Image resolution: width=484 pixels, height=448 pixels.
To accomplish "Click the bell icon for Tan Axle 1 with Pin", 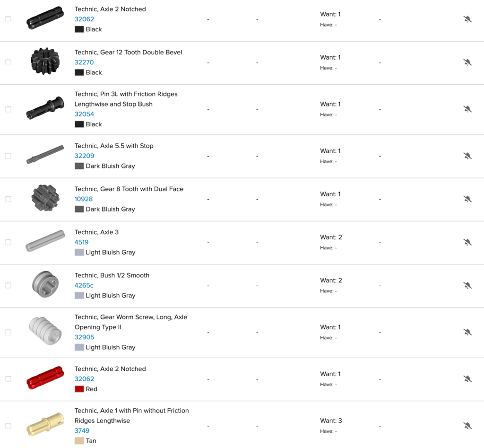I will tap(467, 425).
